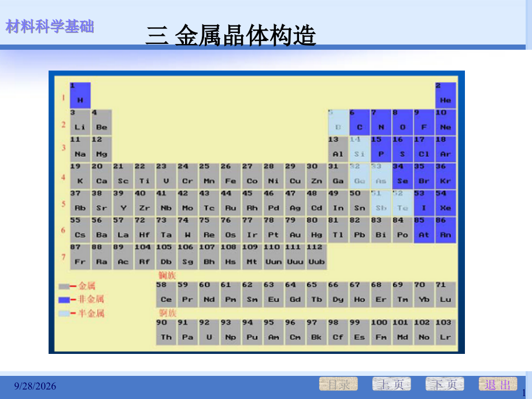The height and width of the screenshot is (399, 532).
Task: Click the potassium K element cell
Action: coord(80,176)
